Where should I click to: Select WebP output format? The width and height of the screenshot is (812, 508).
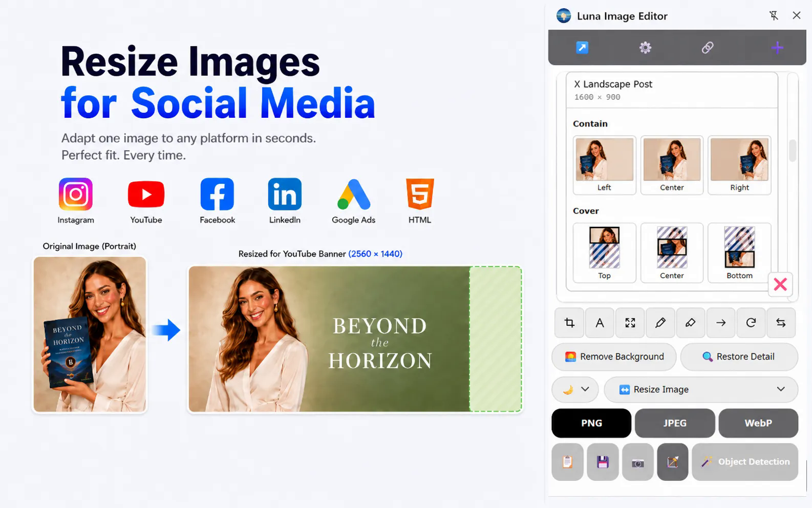pos(758,423)
